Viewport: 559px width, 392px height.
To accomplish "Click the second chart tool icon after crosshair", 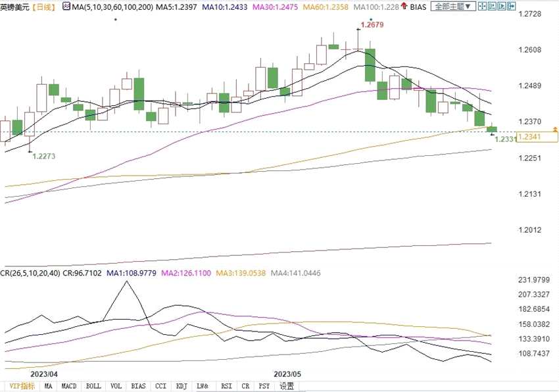I will click(492, 6).
